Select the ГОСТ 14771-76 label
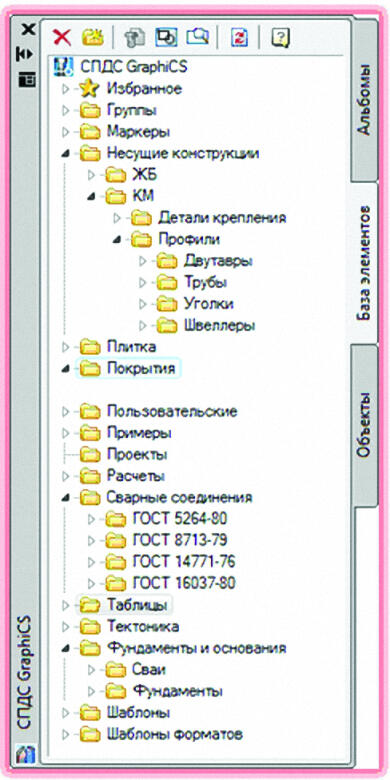The width and height of the screenshot is (390, 780). [184, 562]
